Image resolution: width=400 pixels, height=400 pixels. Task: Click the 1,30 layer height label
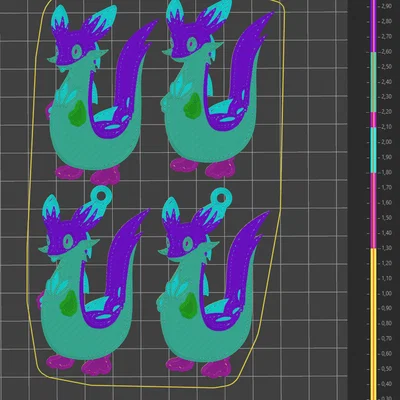click(x=386, y=248)
